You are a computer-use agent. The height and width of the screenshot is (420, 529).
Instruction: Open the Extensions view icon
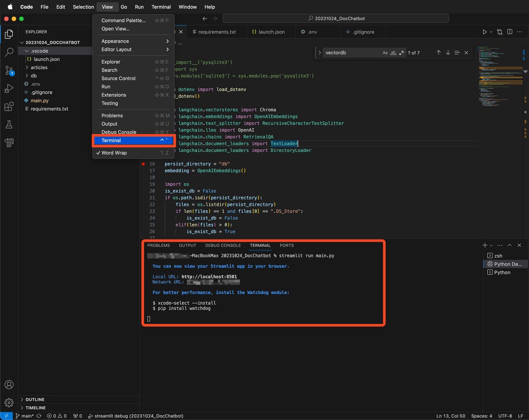pyautogui.click(x=9, y=107)
